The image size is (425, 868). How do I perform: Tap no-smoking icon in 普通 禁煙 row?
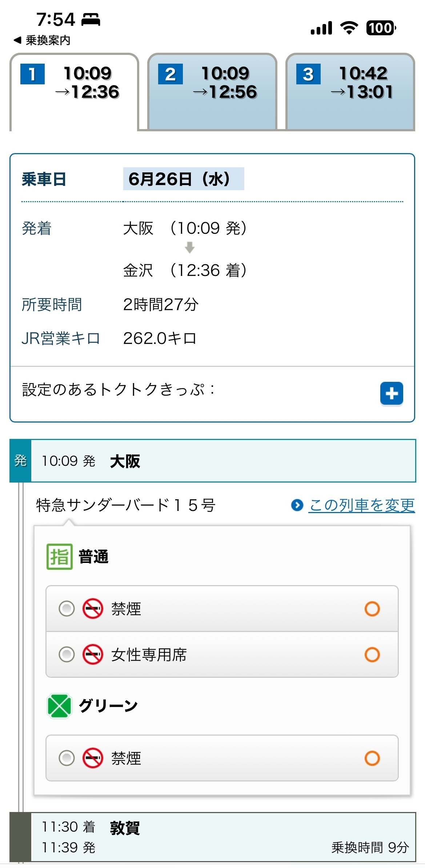pyautogui.click(x=93, y=609)
